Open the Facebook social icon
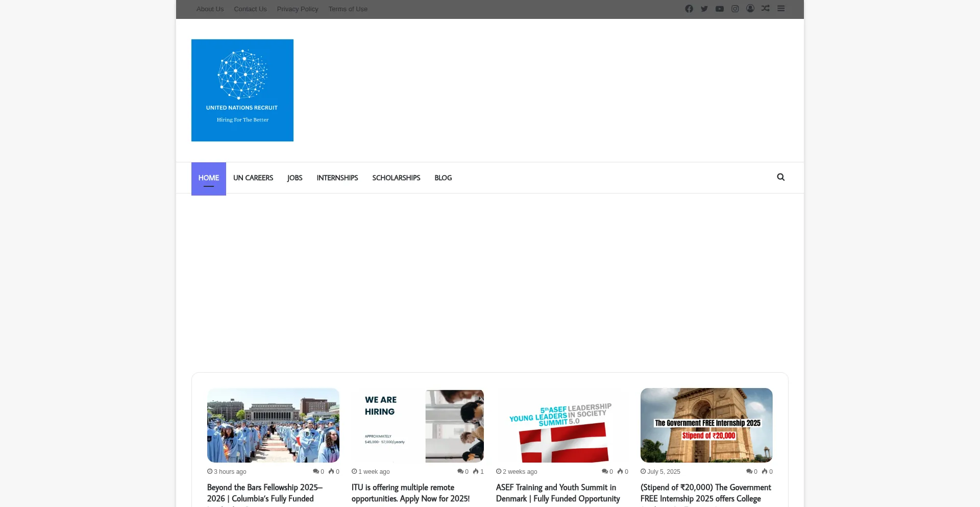The image size is (980, 507). pyautogui.click(x=689, y=9)
